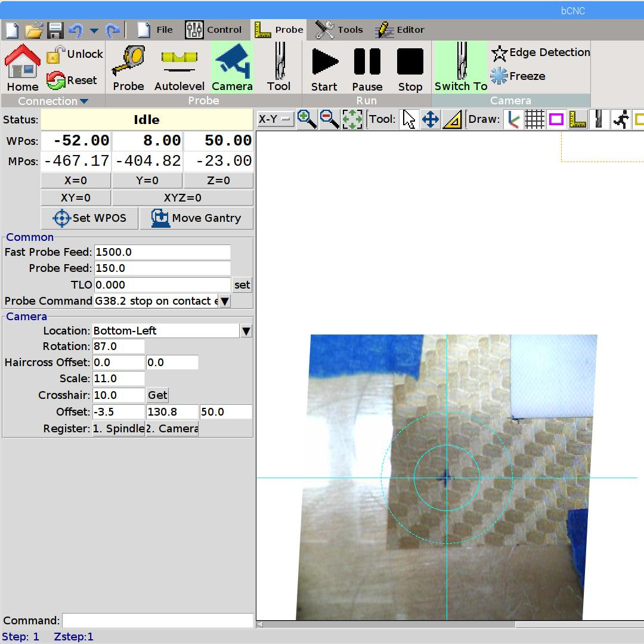Click the Zoom in magnifier icon
The height and width of the screenshot is (644, 644).
click(x=306, y=119)
